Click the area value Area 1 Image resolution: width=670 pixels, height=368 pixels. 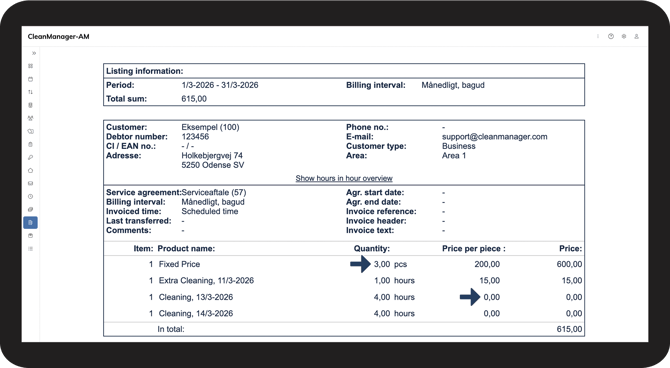[454, 156]
